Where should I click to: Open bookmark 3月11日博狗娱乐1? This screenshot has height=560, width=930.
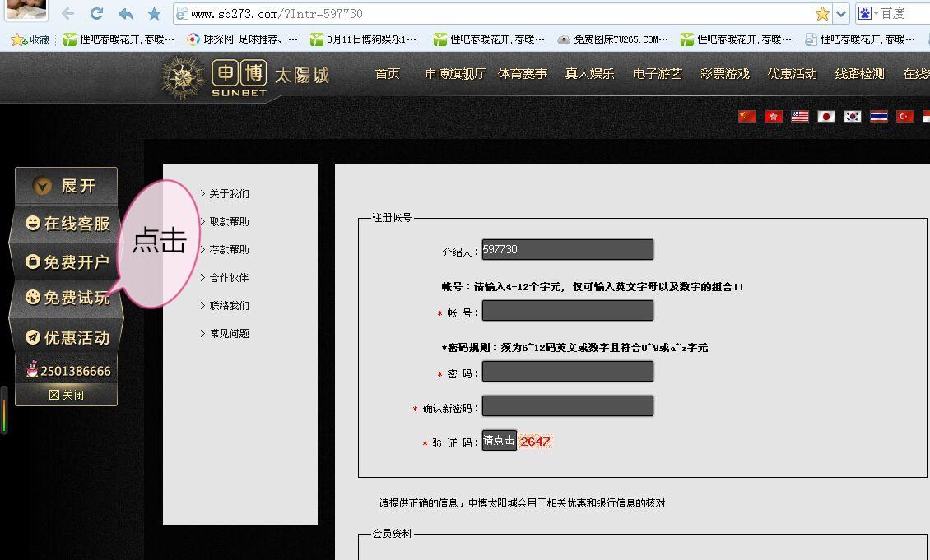[364, 39]
